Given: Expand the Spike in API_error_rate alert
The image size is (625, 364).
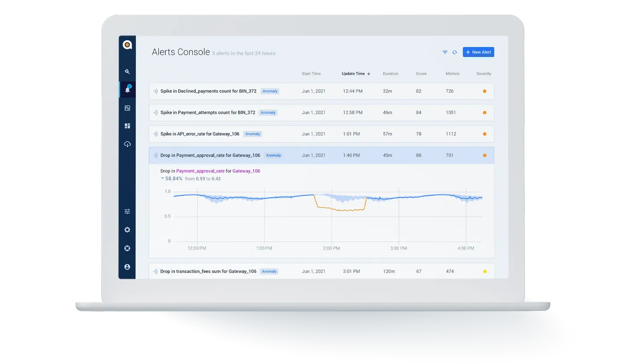Looking at the screenshot, I should [321, 134].
